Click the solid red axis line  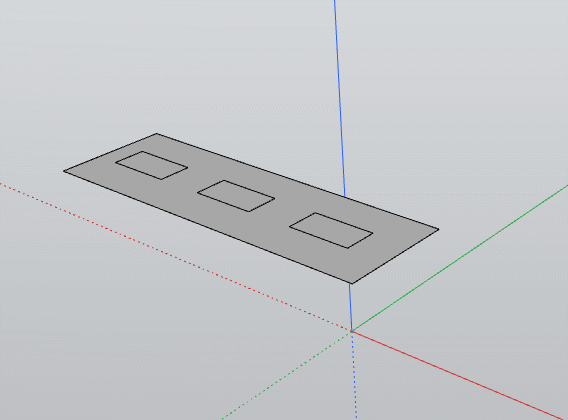(x=458, y=375)
